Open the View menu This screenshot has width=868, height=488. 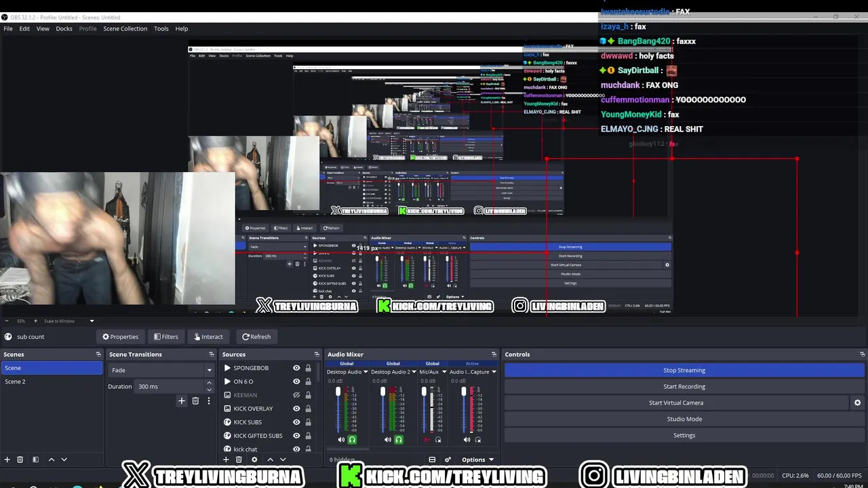[43, 28]
